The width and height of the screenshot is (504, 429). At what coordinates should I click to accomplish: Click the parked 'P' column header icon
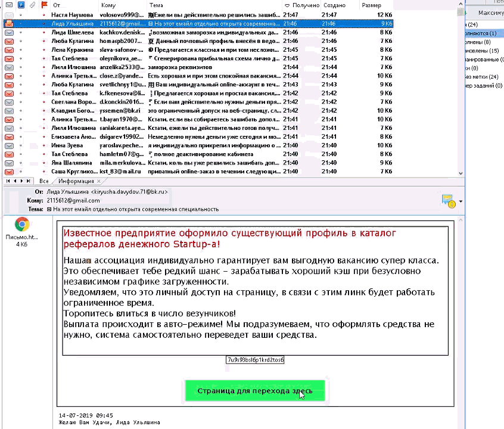click(x=21, y=5)
